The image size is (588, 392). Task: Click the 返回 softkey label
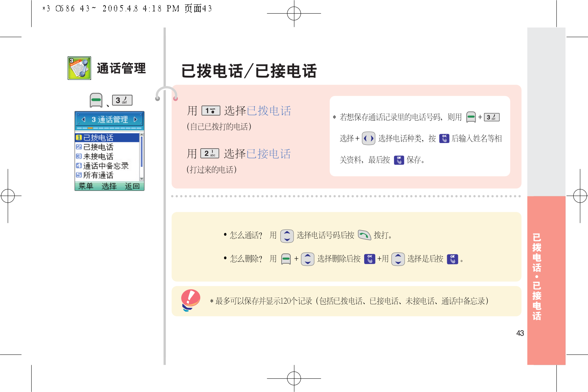point(132,186)
